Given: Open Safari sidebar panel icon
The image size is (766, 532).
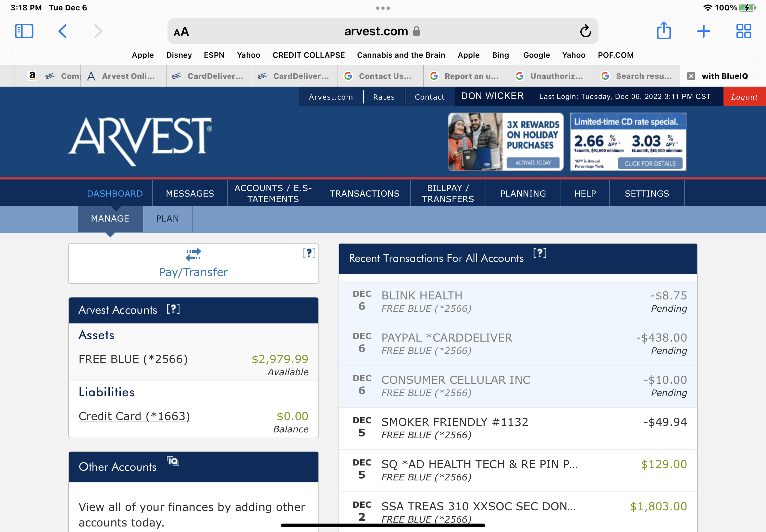Looking at the screenshot, I should tap(24, 31).
